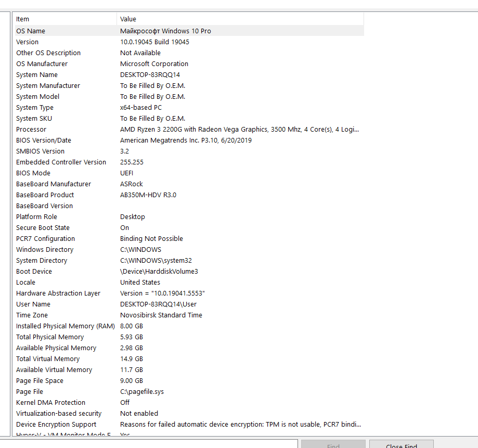Click the C:\WINDOWS\system32 value
Viewport: 478px width, 448px height.
[x=156, y=261]
